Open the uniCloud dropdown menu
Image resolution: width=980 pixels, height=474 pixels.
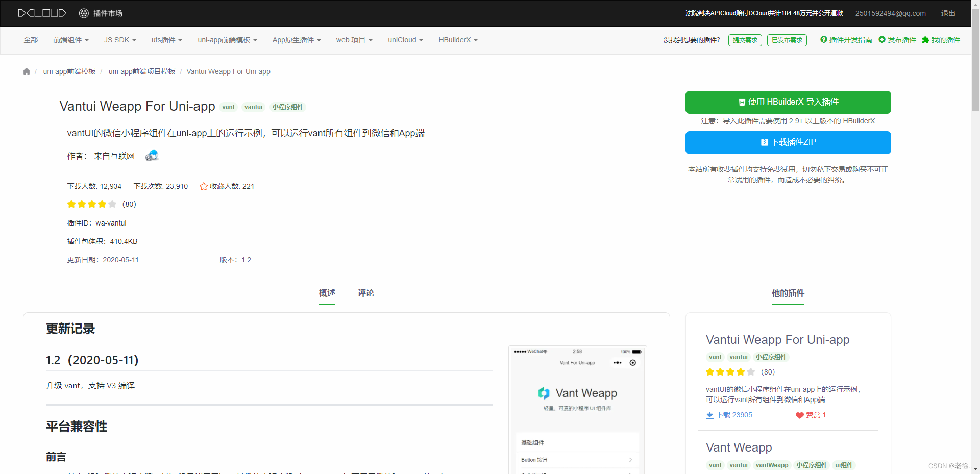(x=405, y=40)
